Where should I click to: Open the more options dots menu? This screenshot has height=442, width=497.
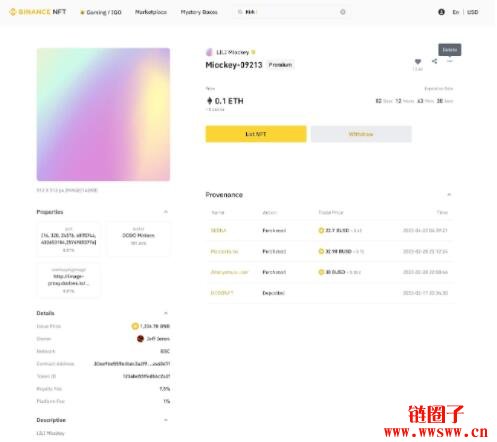450,61
